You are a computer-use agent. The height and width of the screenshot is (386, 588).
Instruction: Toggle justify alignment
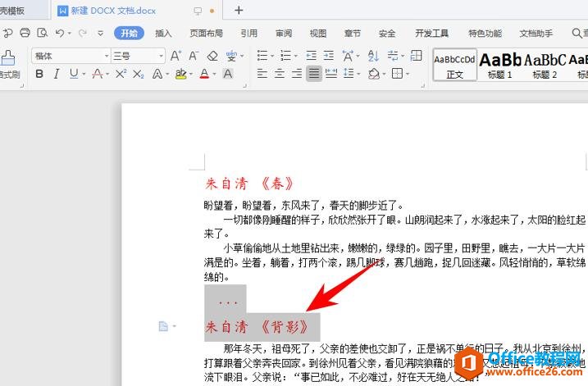click(314, 74)
